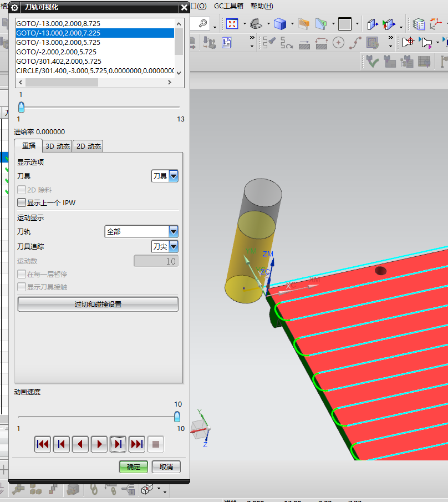
Task: Click the tool icon with magenta arrow
Action: point(426,43)
